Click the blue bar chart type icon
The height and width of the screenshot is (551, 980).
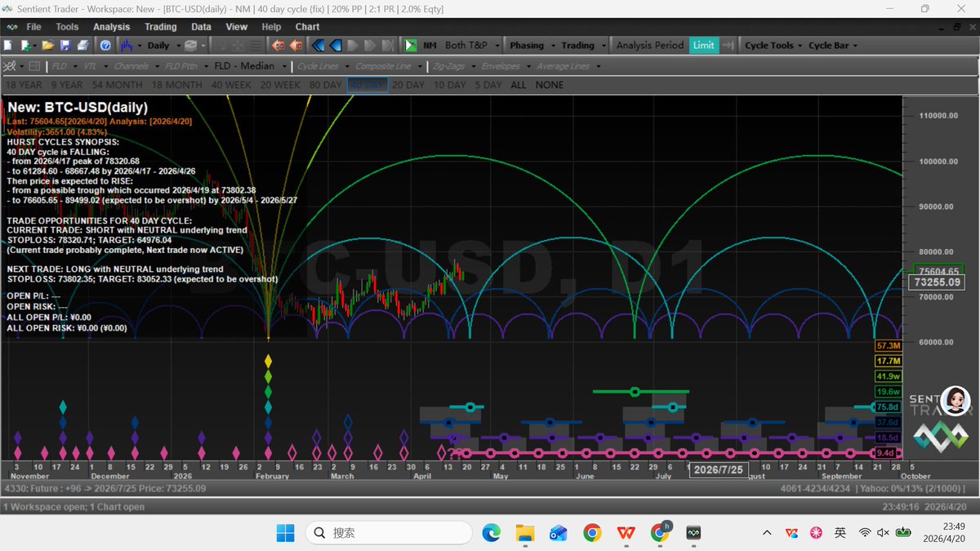point(127,46)
